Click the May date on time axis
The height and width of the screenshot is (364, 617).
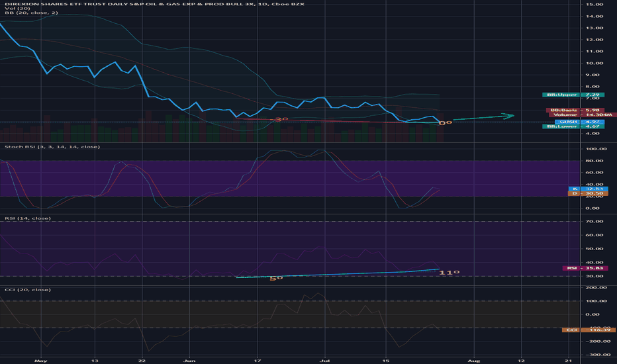point(40,361)
